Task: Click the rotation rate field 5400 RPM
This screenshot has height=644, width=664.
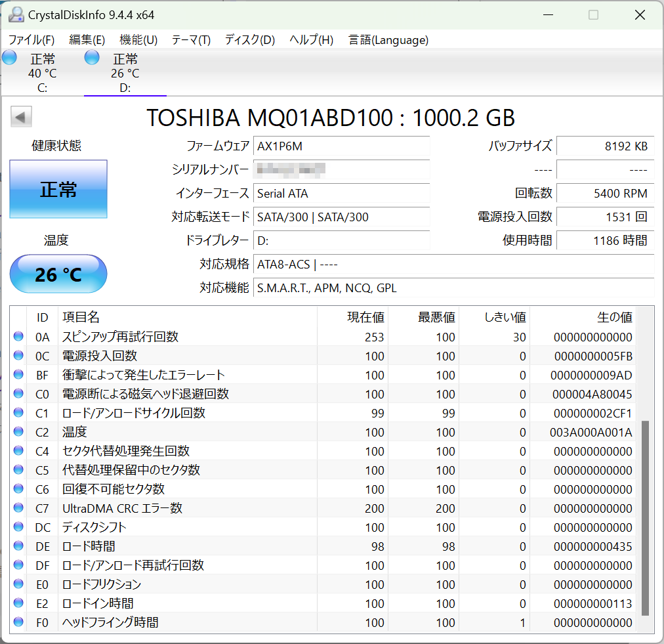Action: (x=606, y=194)
